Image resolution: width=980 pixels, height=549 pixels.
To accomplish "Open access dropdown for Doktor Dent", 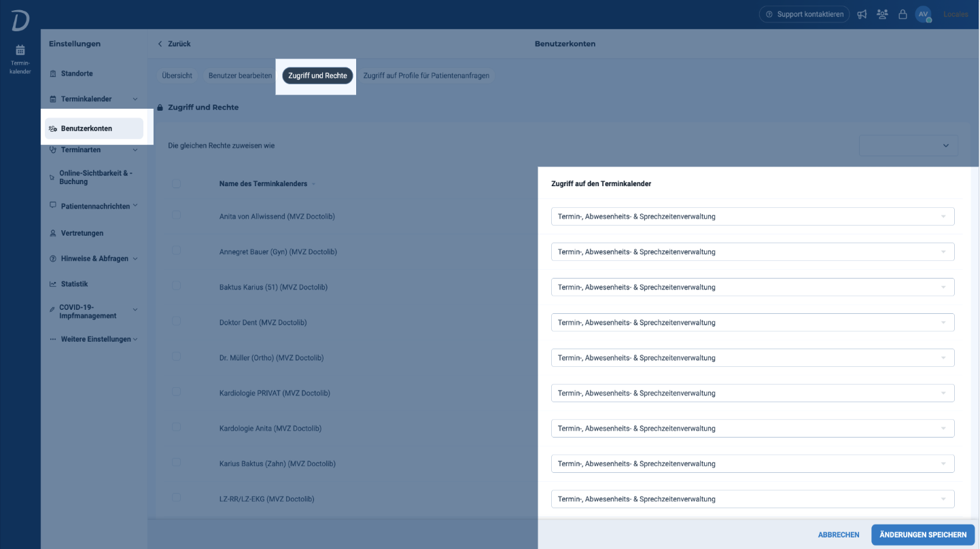I will click(752, 323).
